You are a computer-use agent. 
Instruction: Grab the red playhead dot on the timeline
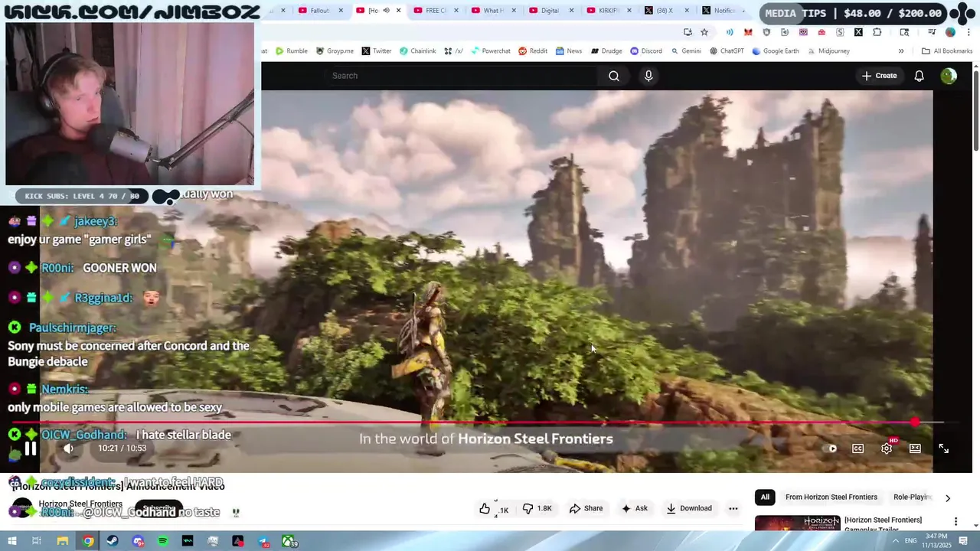click(x=915, y=422)
